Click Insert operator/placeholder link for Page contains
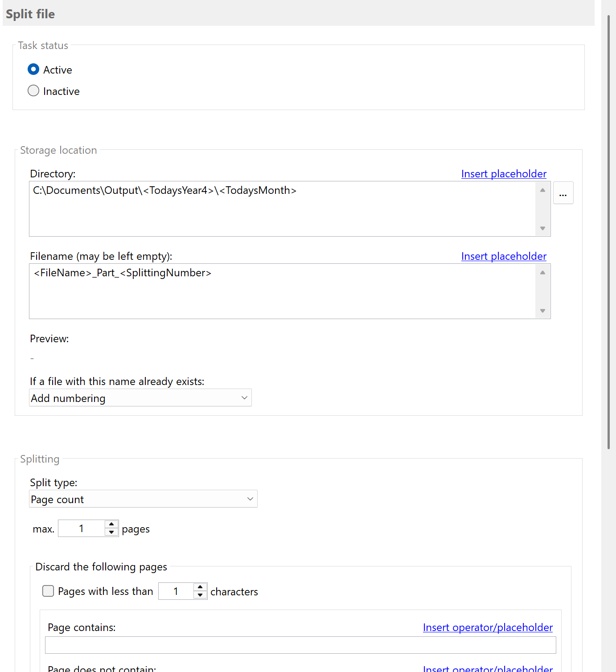616x672 pixels. (x=487, y=627)
